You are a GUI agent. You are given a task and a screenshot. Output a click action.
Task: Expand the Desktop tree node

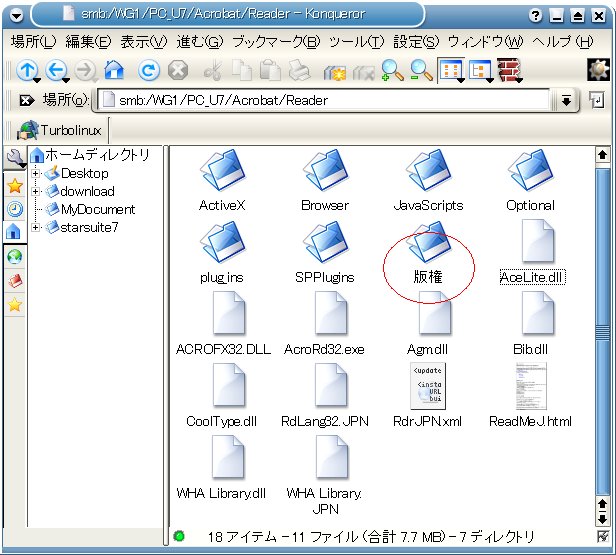point(35,173)
